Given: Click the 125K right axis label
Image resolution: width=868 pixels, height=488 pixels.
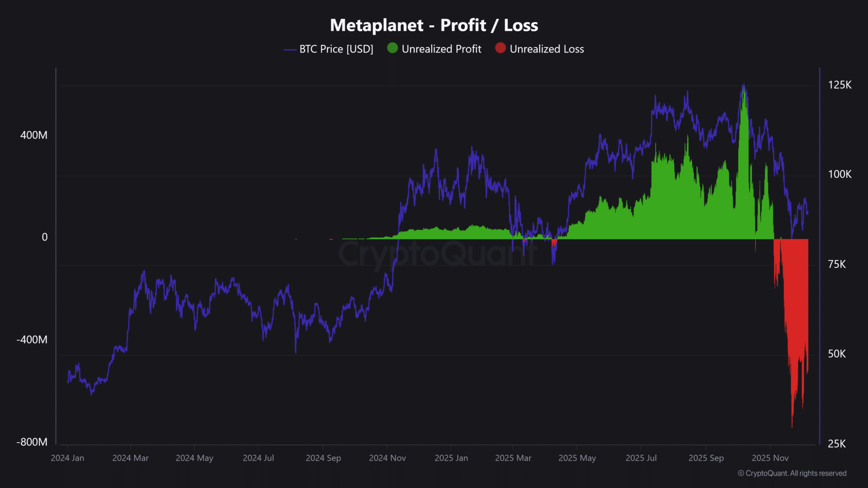Looking at the screenshot, I should pos(840,85).
